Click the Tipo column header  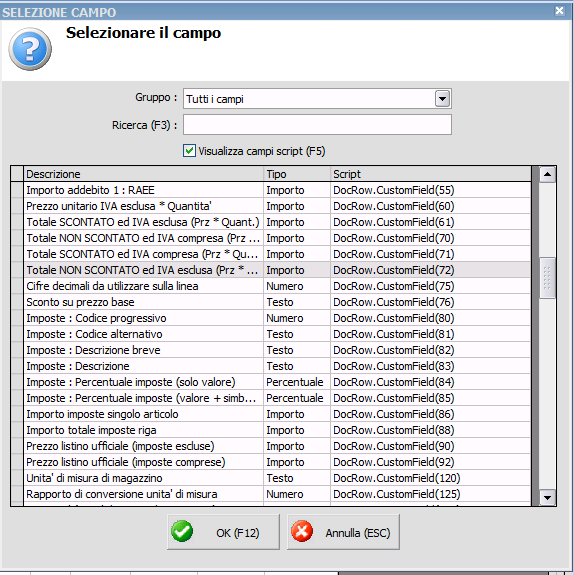click(297, 174)
